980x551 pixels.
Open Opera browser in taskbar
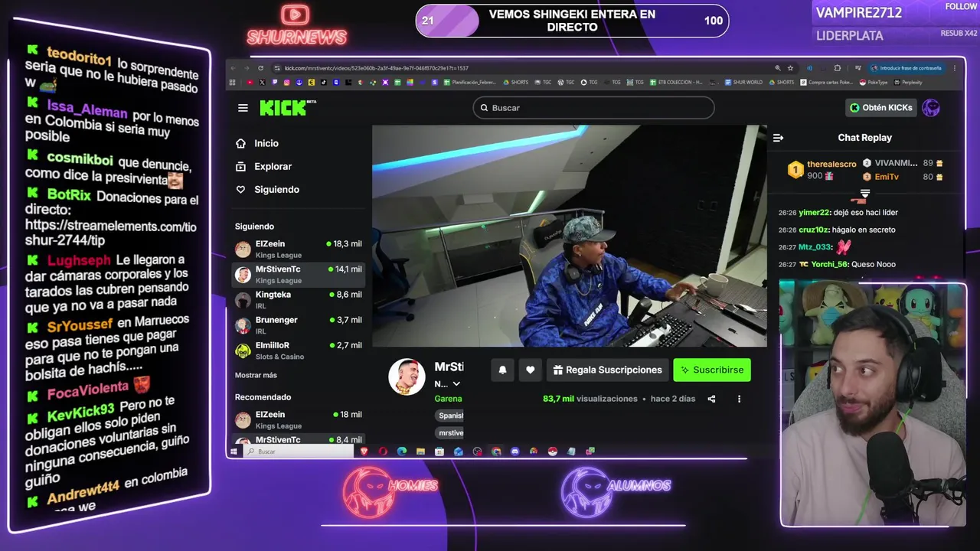(383, 452)
